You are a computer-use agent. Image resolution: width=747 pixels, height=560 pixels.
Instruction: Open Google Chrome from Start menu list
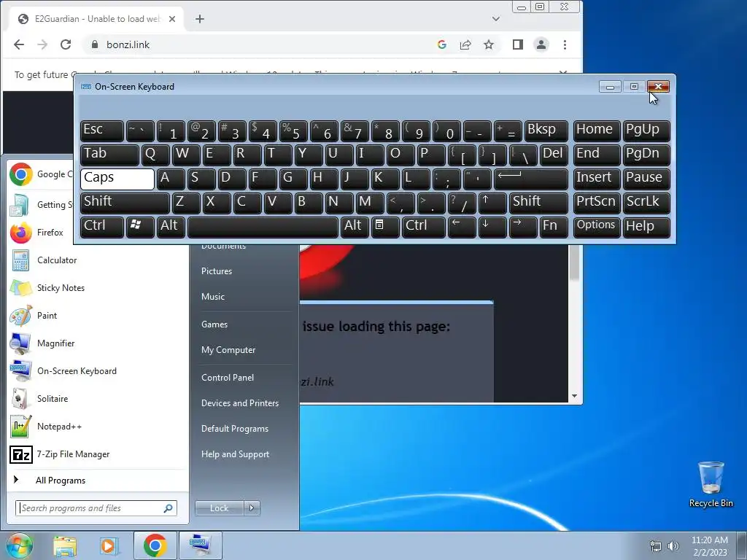coord(41,174)
